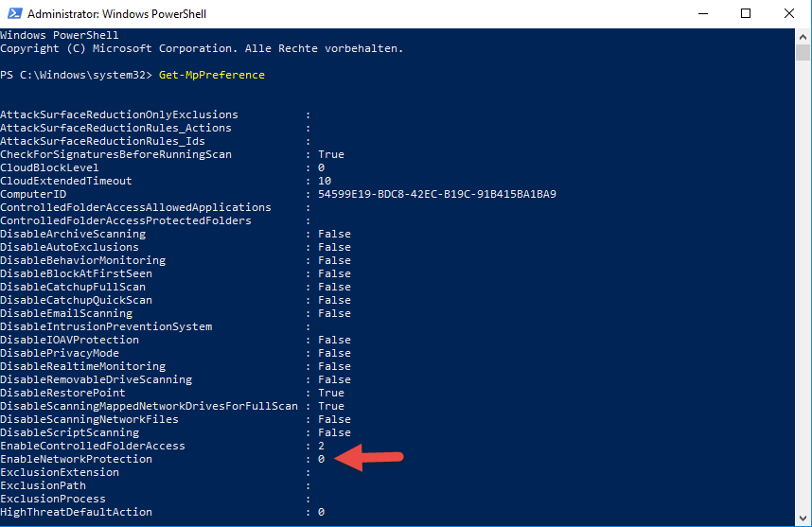
Task: Click the CheckForSignaturesBeforeRunningScan True value
Action: pyautogui.click(x=331, y=154)
